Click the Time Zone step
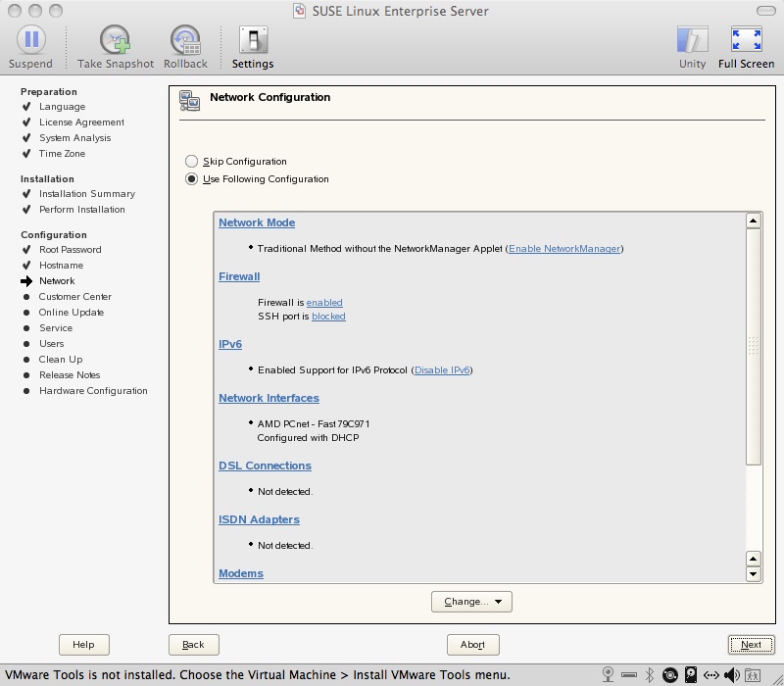 (62, 154)
